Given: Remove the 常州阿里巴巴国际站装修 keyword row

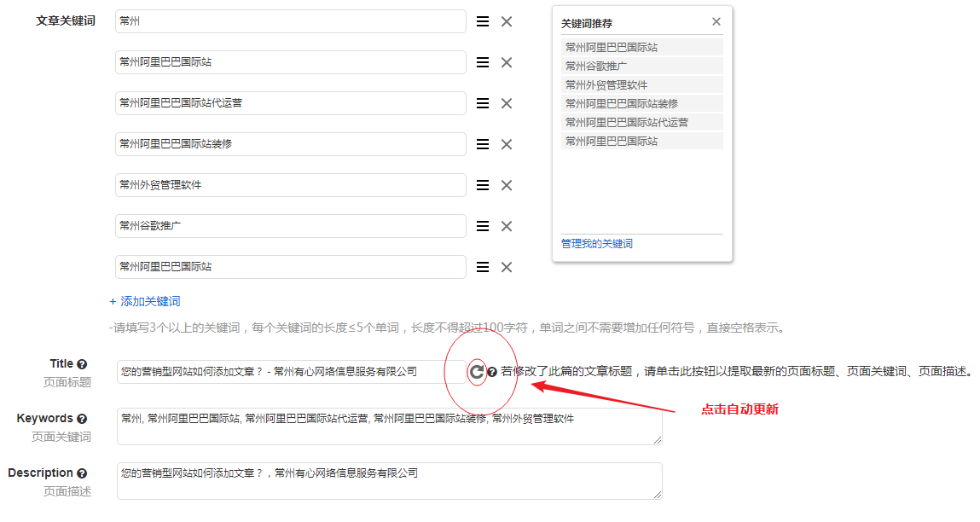Looking at the screenshot, I should pyautogui.click(x=507, y=144).
